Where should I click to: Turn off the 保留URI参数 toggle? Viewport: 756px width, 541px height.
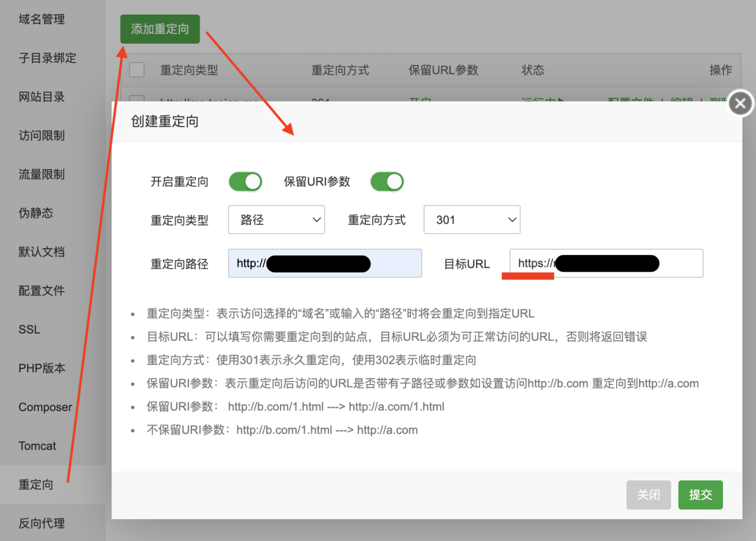387,181
